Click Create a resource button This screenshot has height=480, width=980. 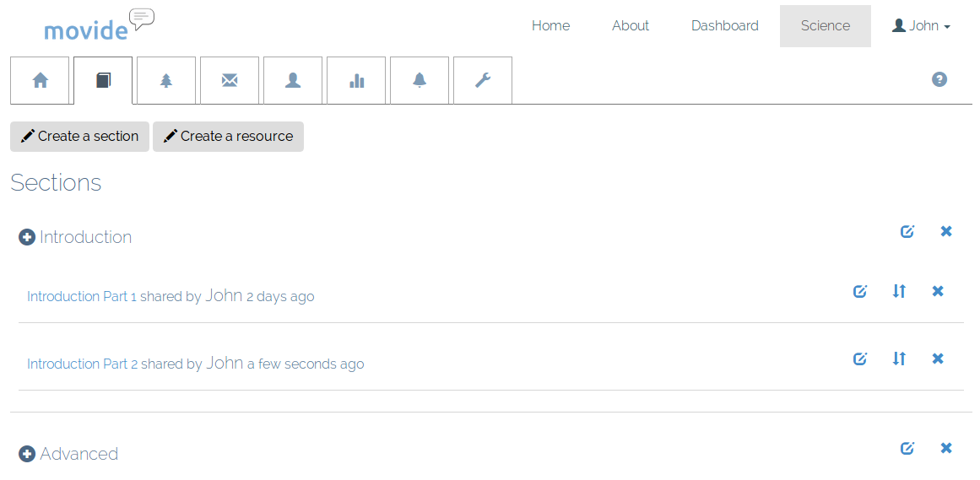point(228,137)
